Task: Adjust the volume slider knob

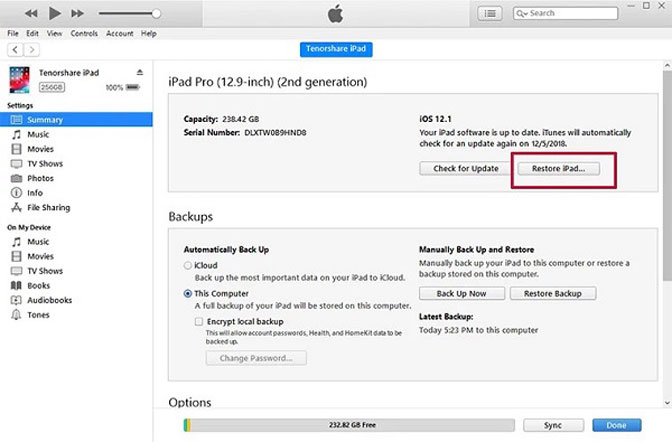Action: 156,14
